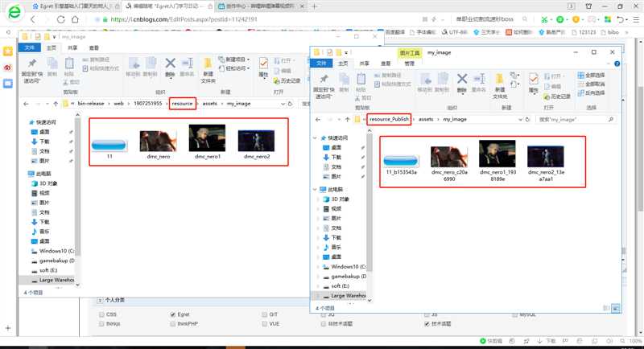Check the CSS category checkbox

101,314
